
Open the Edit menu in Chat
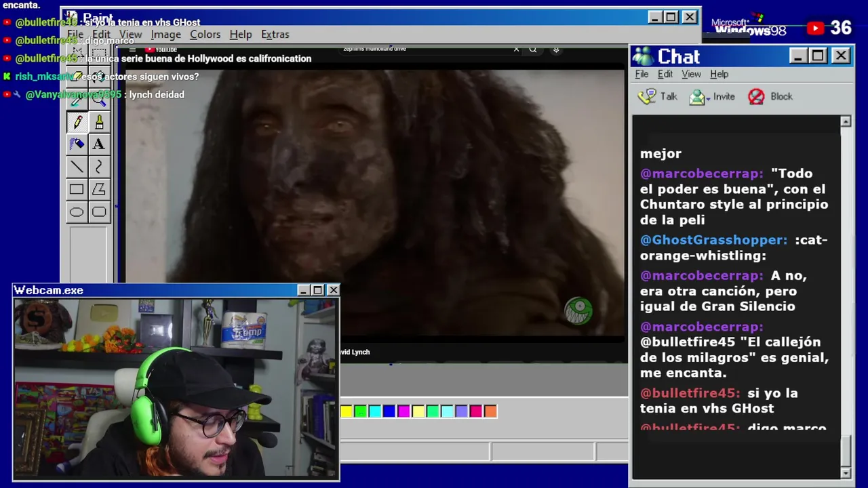point(665,75)
